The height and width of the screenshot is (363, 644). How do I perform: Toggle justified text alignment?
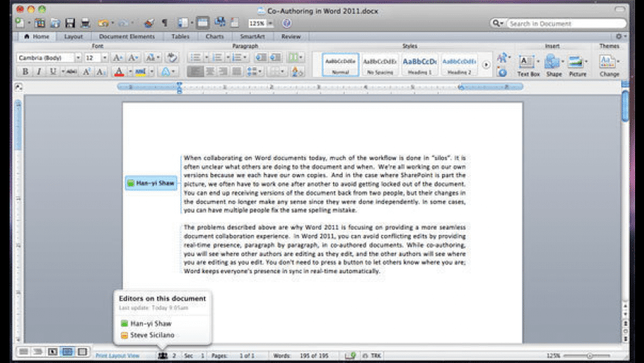237,72
